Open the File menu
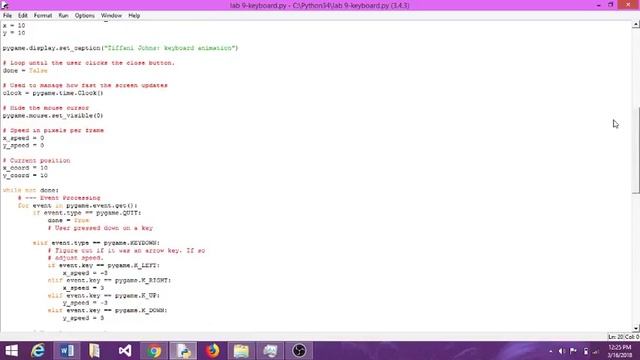Screen dimensions: 640x360 point(7,16)
